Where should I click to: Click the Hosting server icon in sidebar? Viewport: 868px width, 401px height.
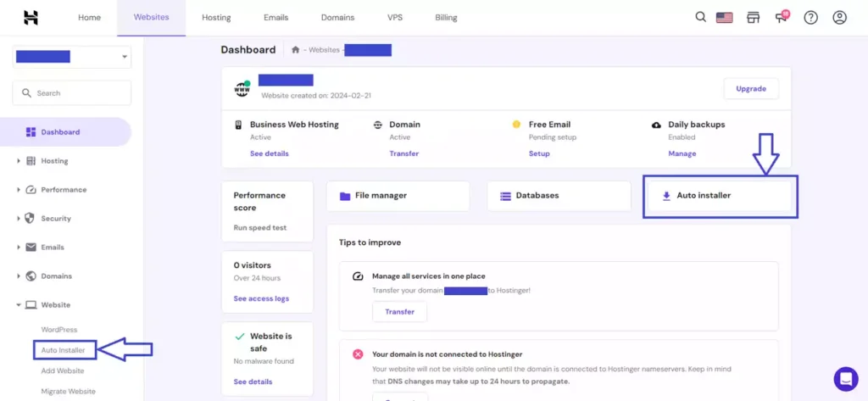(31, 160)
